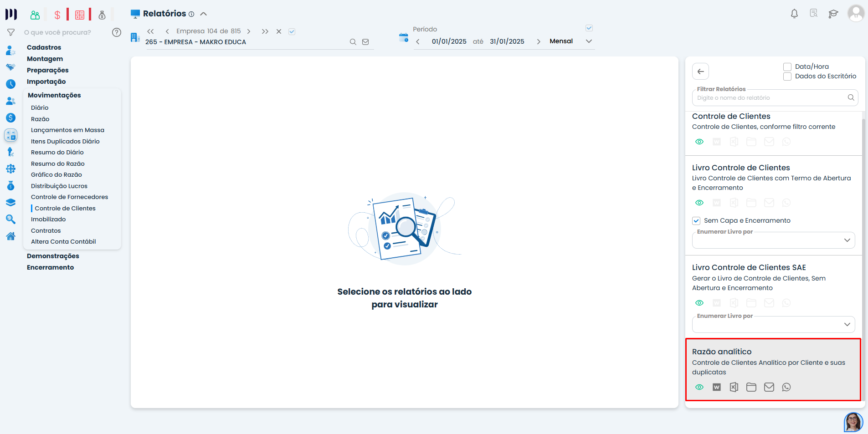This screenshot has height=434, width=868.
Task: Open the user profile avatar
Action: click(x=856, y=13)
